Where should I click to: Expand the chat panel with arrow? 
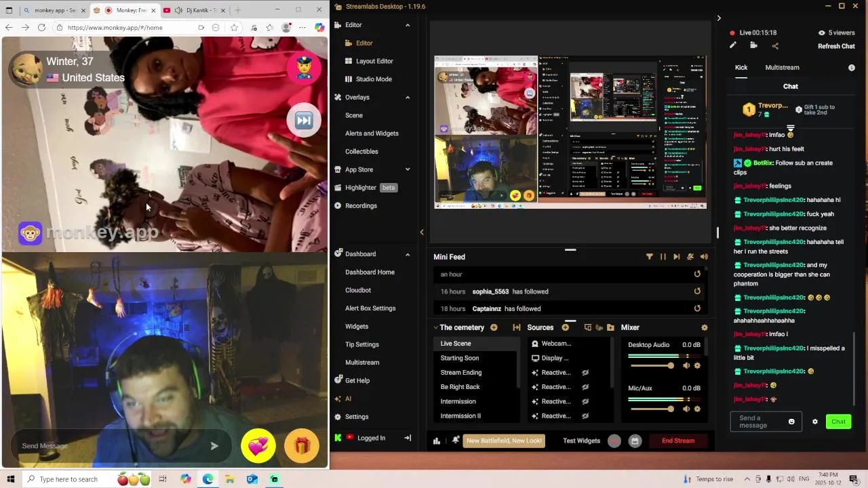719,18
